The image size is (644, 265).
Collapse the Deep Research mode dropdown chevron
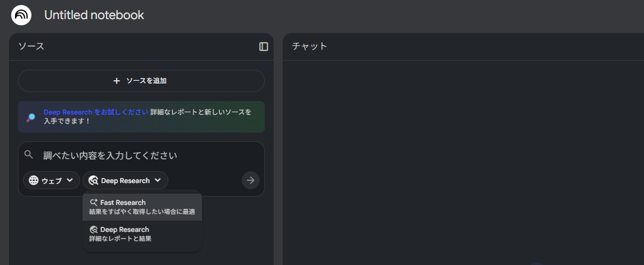(x=158, y=180)
